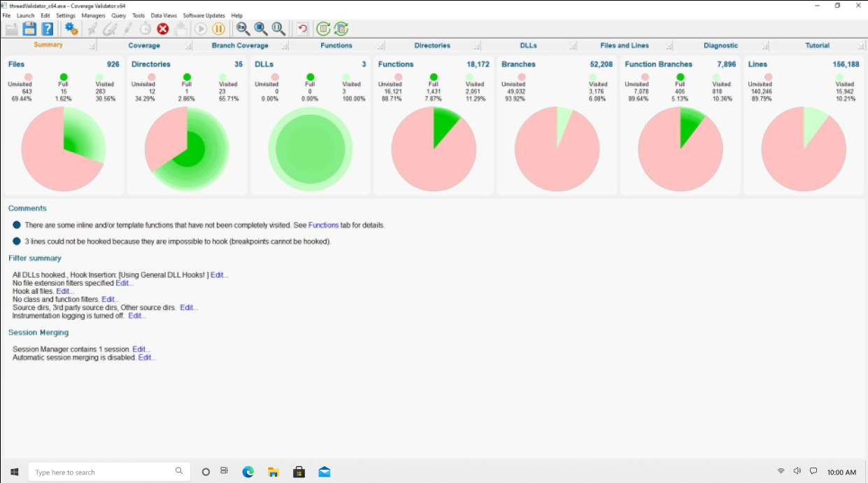Click the Lines Visited light green dot
Viewport: 868px width, 483px height.
point(839,77)
